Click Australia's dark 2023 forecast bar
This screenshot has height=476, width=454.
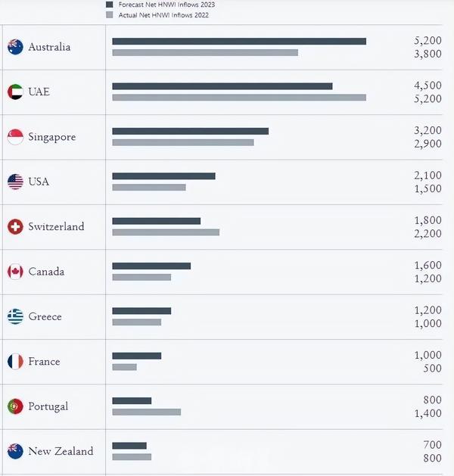point(239,41)
